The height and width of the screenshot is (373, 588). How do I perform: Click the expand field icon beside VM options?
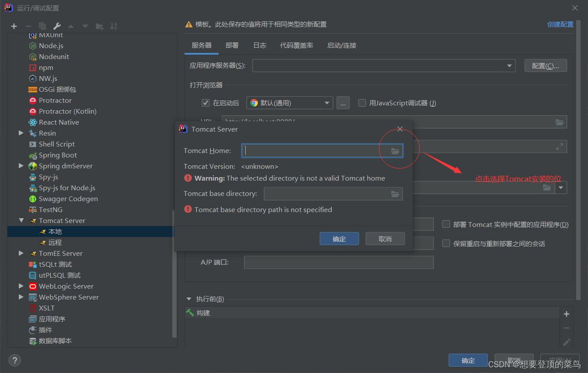pos(560,146)
